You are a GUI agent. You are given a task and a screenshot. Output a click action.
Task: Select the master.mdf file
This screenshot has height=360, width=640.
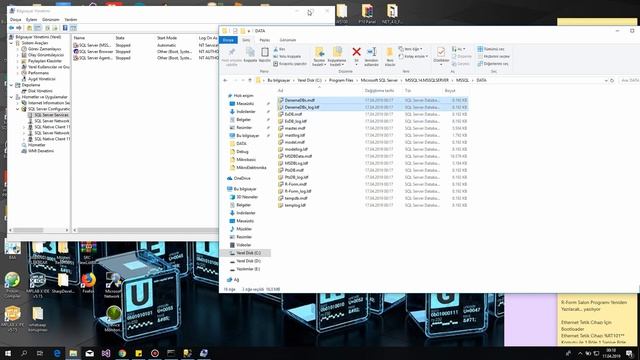pos(295,128)
